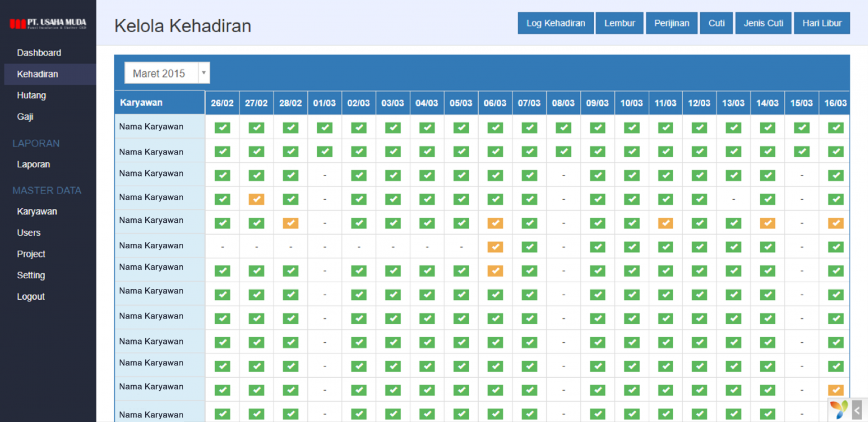Go to Gaji in the sidebar

click(25, 117)
